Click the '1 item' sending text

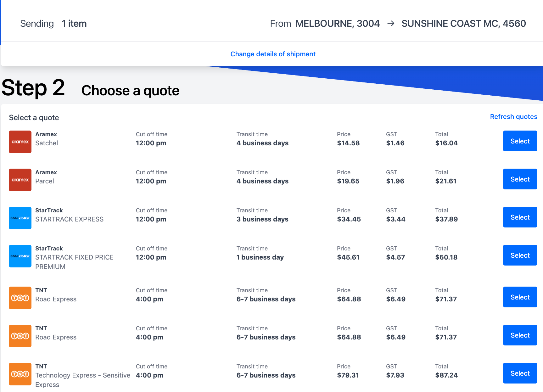(x=74, y=24)
